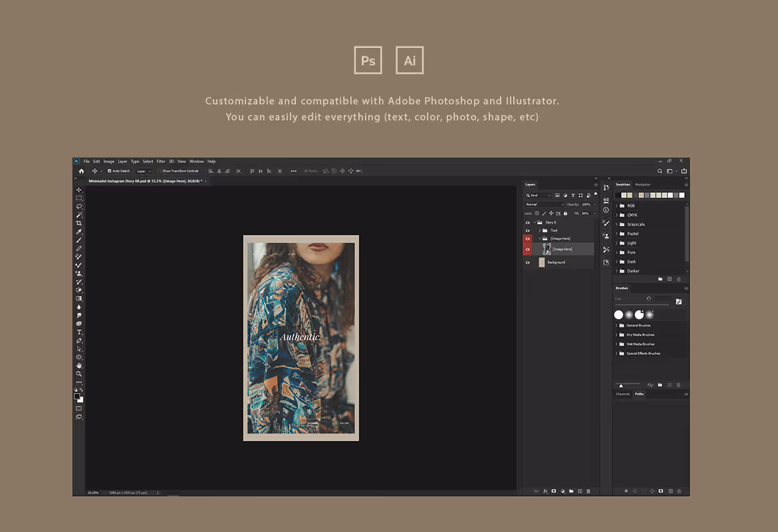The image size is (778, 532).
Task: Select the Move tool in the toolbar
Action: tap(79, 190)
